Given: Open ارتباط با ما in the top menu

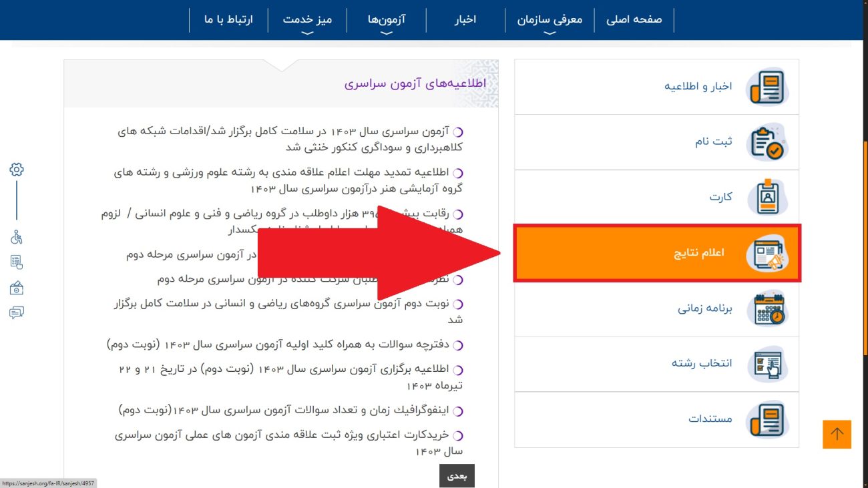Looking at the screenshot, I should 229,19.
